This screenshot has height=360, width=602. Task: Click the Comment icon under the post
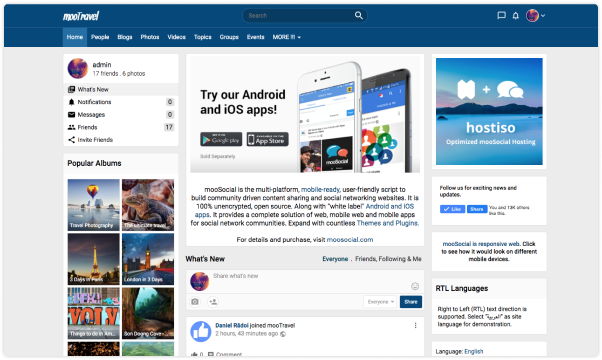click(x=210, y=354)
